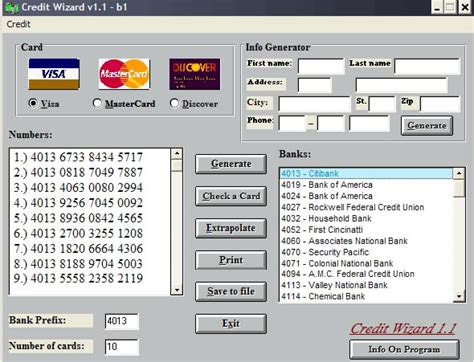Click the Visa card logo image
474x362 pixels.
pyautogui.click(x=54, y=74)
